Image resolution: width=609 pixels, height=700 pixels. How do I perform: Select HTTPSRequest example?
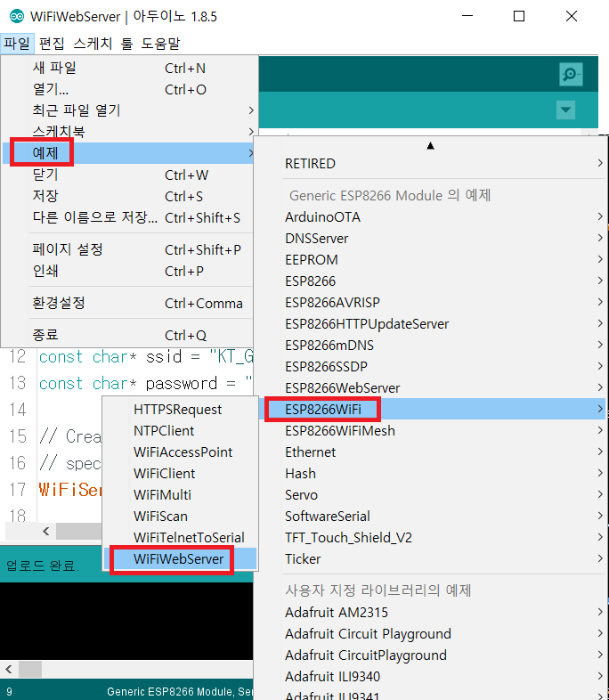point(180,410)
